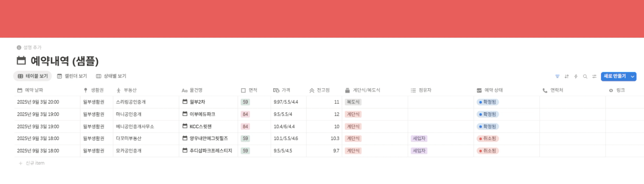Click the sort arrows icon
Viewport: 644px width, 184px height.
tap(566, 76)
